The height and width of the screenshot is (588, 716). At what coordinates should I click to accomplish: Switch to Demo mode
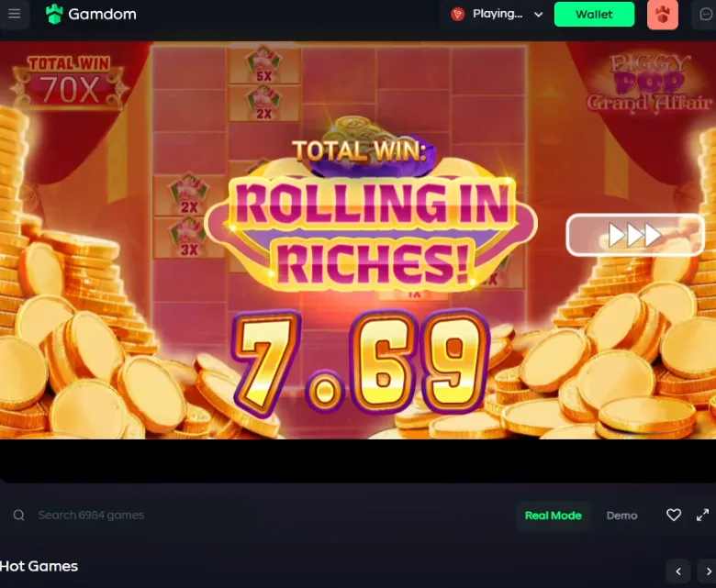coord(621,516)
